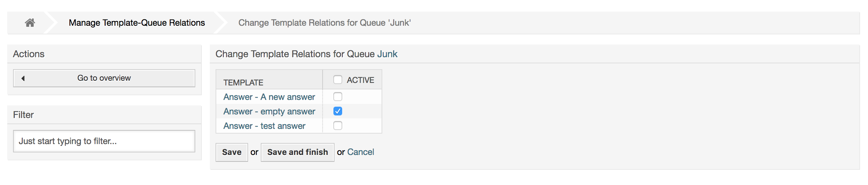Image resolution: width=868 pixels, height=185 pixels.
Task: Uncheck the Answer - empty answer checkbox
Action: point(337,111)
